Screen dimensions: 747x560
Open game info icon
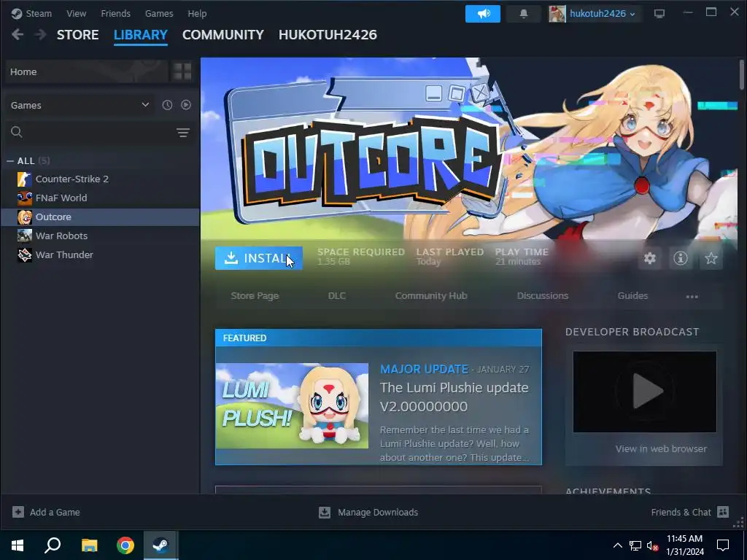681,258
